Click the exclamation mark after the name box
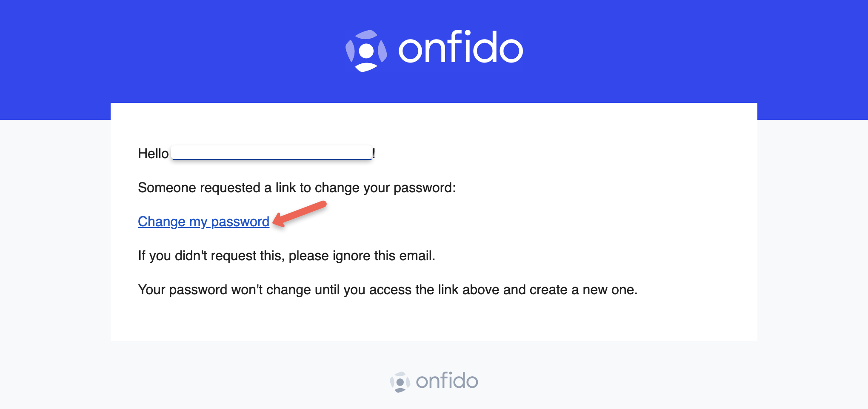Image resolution: width=868 pixels, height=409 pixels. [374, 154]
